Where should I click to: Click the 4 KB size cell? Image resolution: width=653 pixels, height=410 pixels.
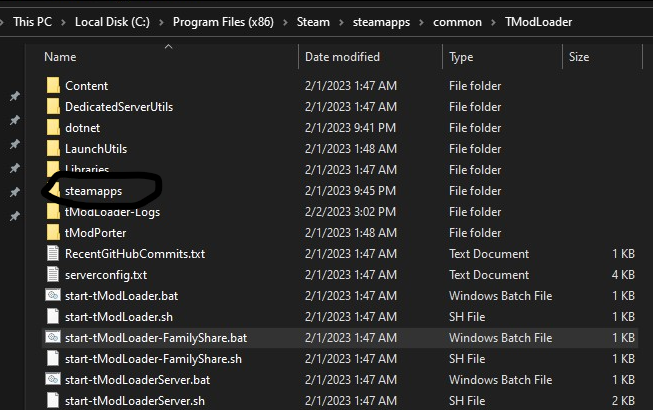(623, 275)
